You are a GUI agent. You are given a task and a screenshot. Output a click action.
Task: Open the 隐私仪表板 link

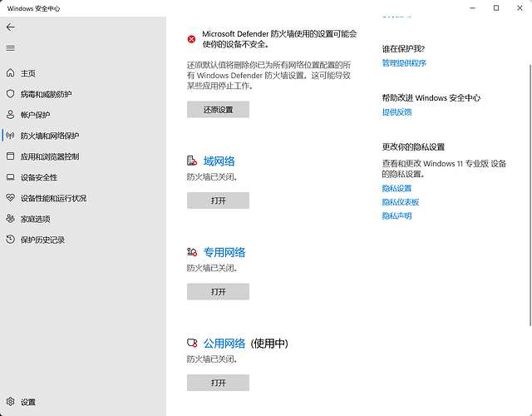[x=401, y=202]
